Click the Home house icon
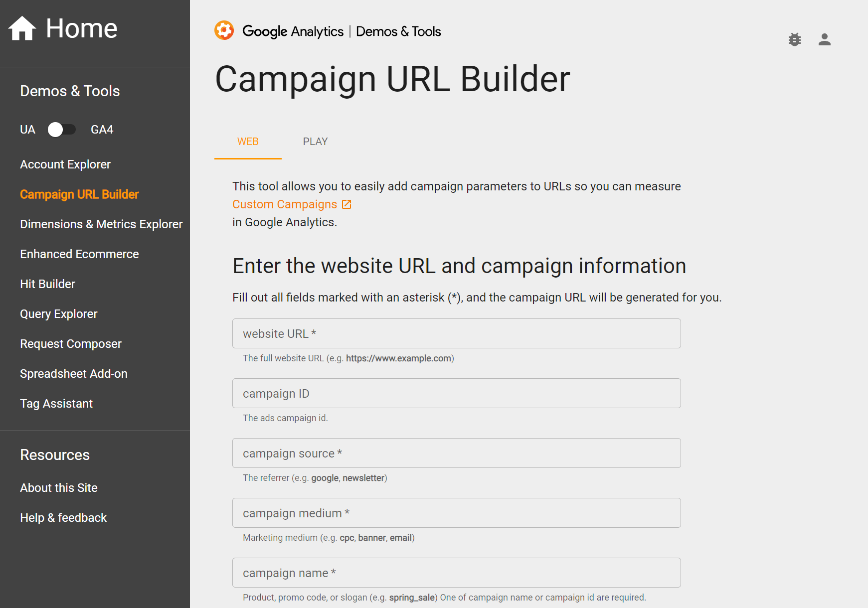868x608 pixels. [22, 28]
